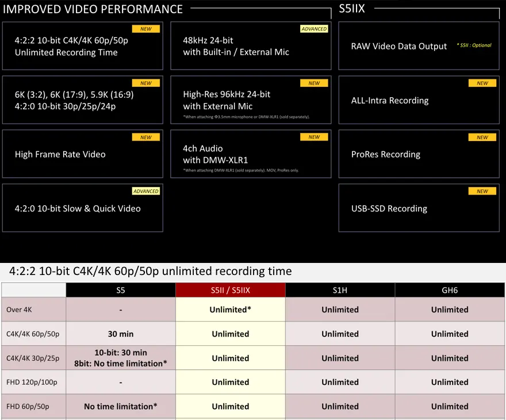The image size is (506, 420).
Task: Click the 'IMPROVED VIDEO PERFORMANCE' heading
Action: pyautogui.click(x=93, y=9)
